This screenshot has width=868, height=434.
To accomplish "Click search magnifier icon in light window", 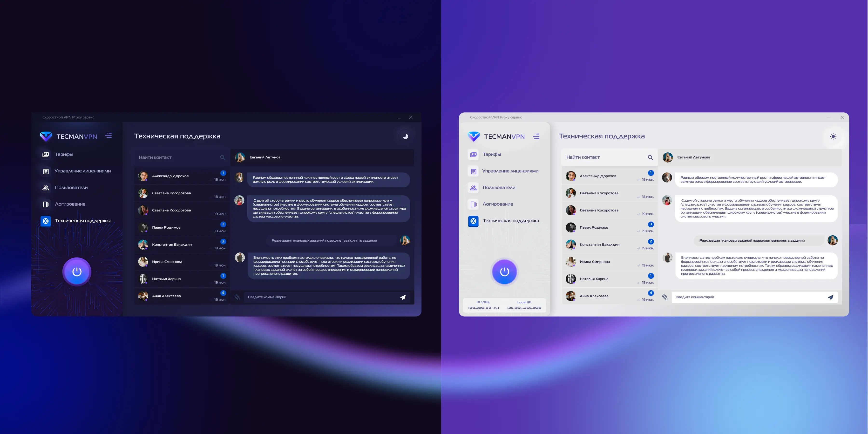I will (650, 157).
